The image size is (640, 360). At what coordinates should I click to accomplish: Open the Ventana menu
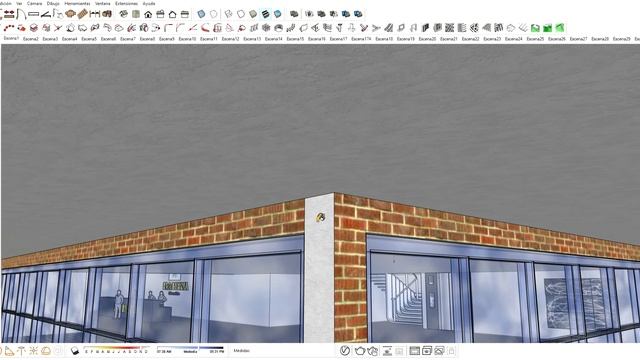[103, 3]
